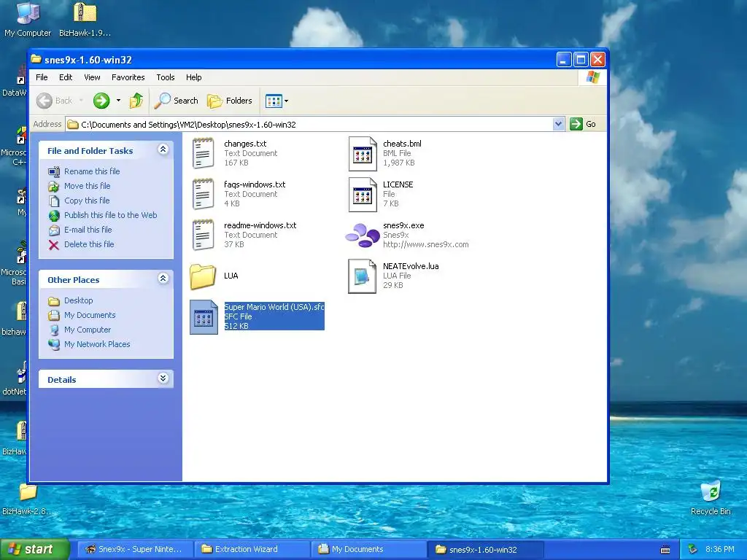The height and width of the screenshot is (560, 747).
Task: Open the Edit menu
Action: click(66, 77)
